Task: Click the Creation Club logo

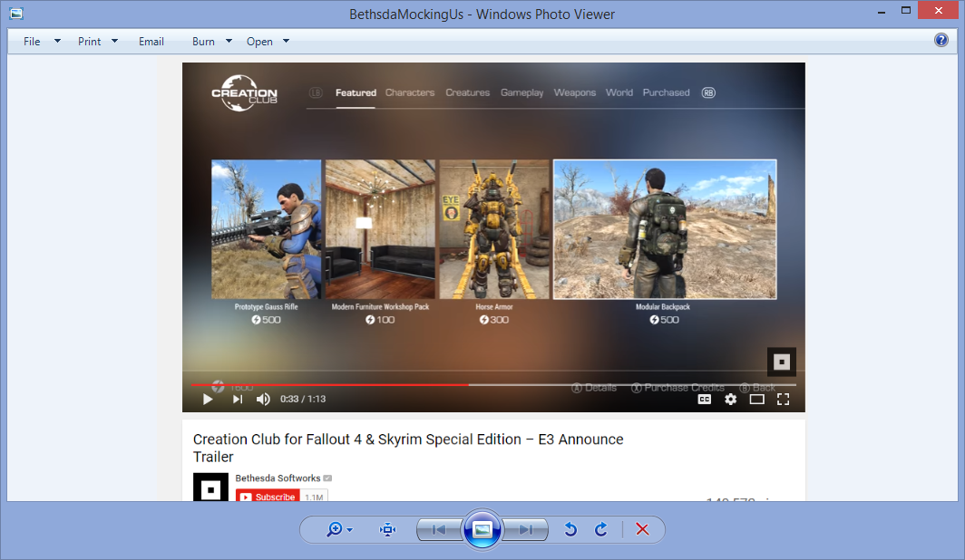Action: [x=244, y=92]
